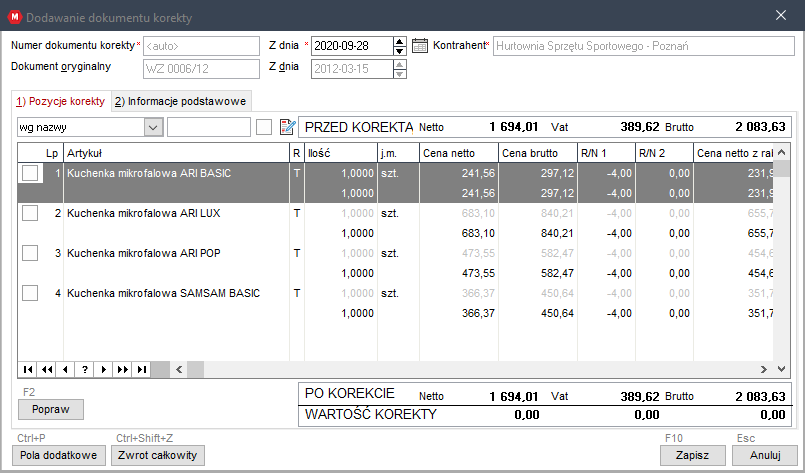The width and height of the screenshot is (805, 475).
Task: Tick checkbox for Kuchenka mikrofalowa ARI LUX
Action: [30, 213]
